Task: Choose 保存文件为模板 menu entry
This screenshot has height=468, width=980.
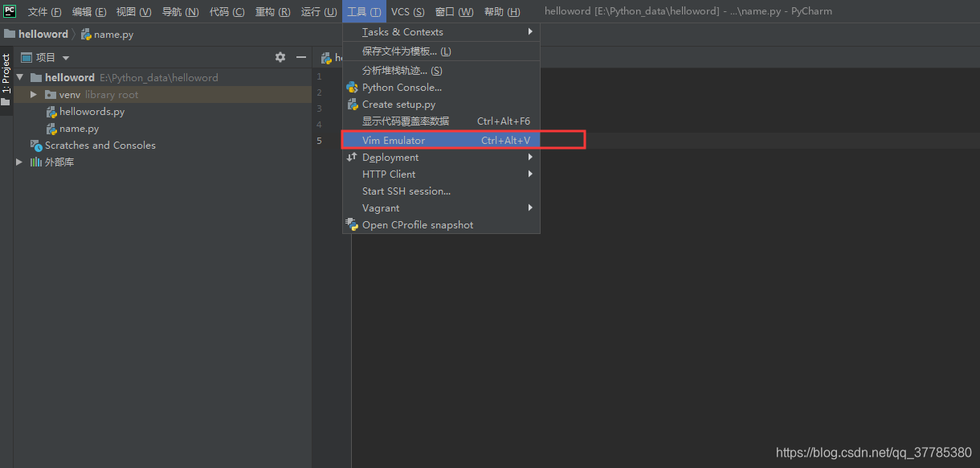Action: tap(441, 51)
